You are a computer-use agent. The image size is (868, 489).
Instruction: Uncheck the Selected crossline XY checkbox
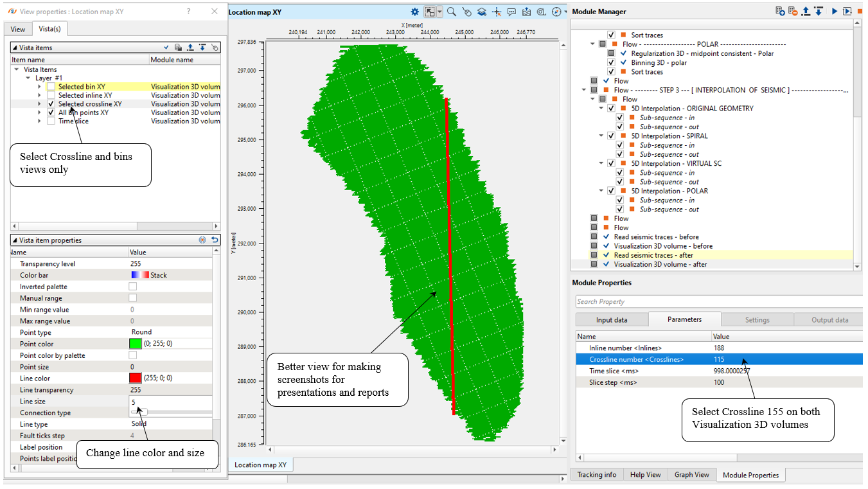pyautogui.click(x=51, y=104)
